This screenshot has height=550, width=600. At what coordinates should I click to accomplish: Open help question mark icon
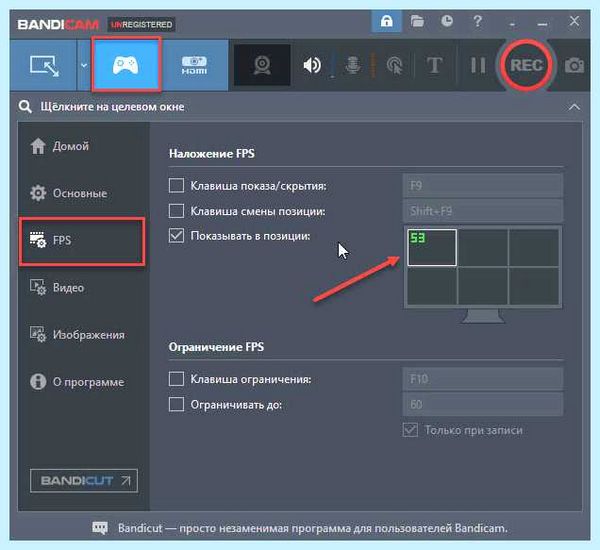(x=477, y=21)
